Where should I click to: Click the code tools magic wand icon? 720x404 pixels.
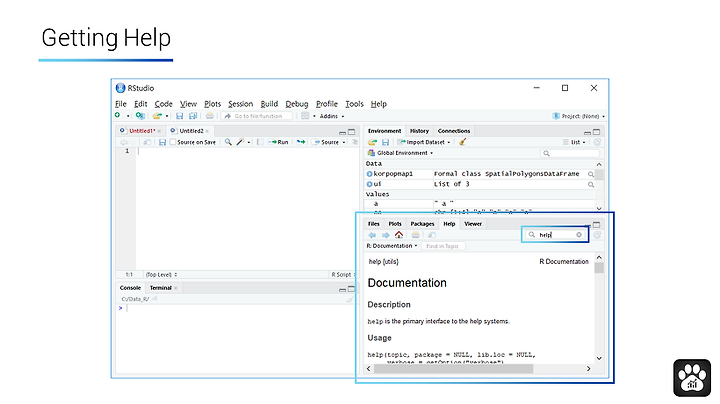coord(240,142)
